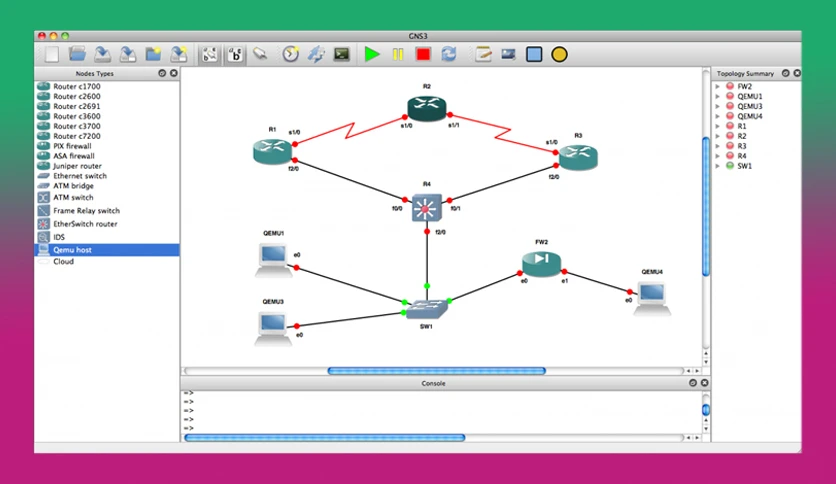
Task: Select IDS node type
Action: coord(107,237)
